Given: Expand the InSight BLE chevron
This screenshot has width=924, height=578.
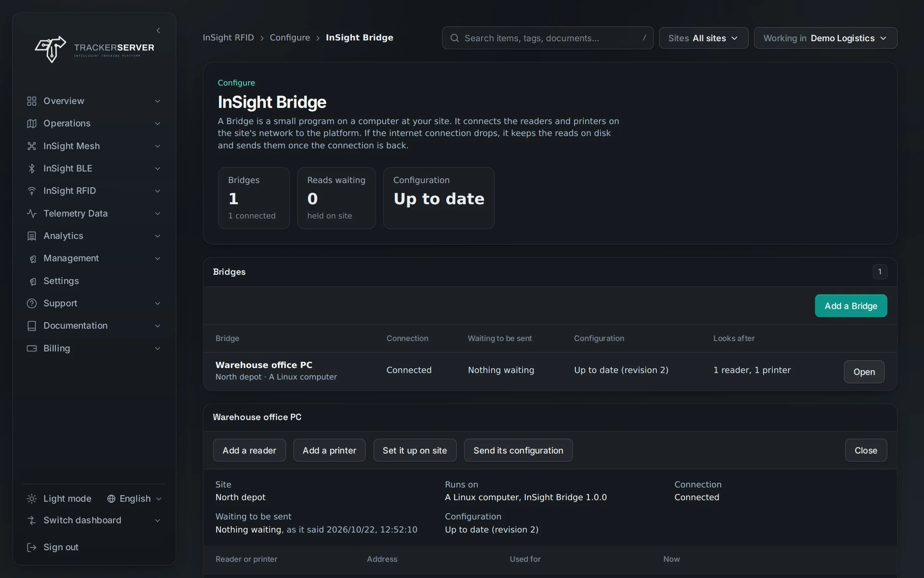Looking at the screenshot, I should (157, 168).
